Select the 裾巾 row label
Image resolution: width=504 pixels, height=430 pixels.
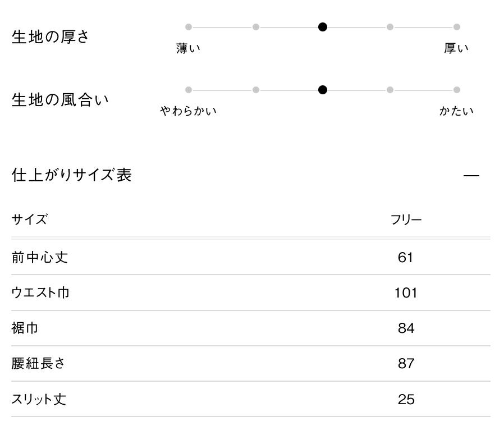tap(25, 328)
